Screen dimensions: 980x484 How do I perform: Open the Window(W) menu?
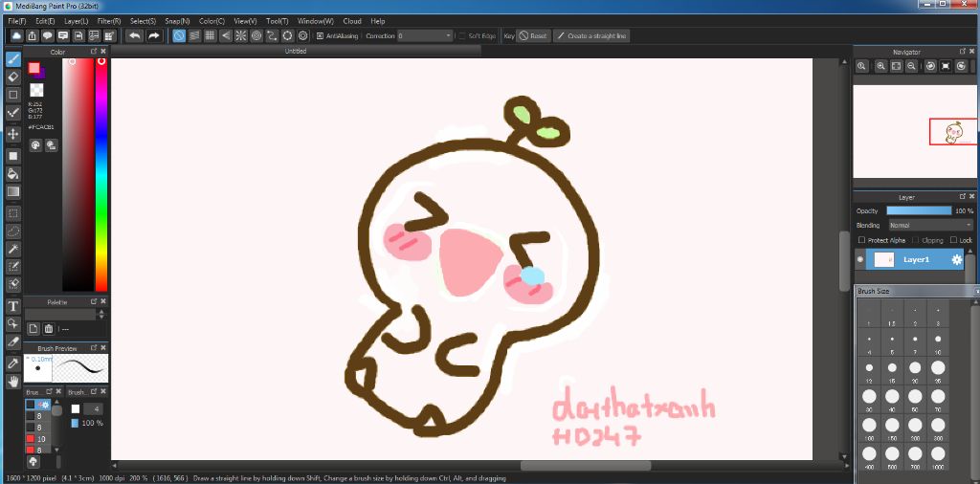click(x=316, y=21)
